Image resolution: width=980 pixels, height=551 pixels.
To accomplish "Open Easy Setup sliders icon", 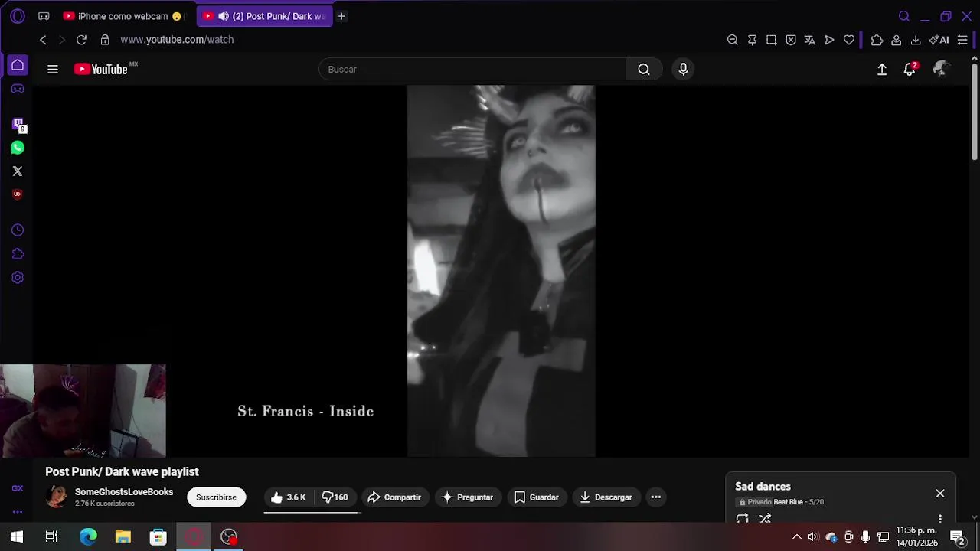I will 962,40.
